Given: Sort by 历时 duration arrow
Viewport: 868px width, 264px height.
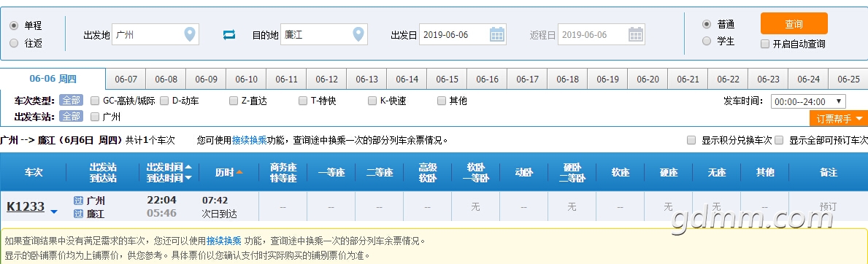Looking at the screenshot, I should (x=239, y=172).
